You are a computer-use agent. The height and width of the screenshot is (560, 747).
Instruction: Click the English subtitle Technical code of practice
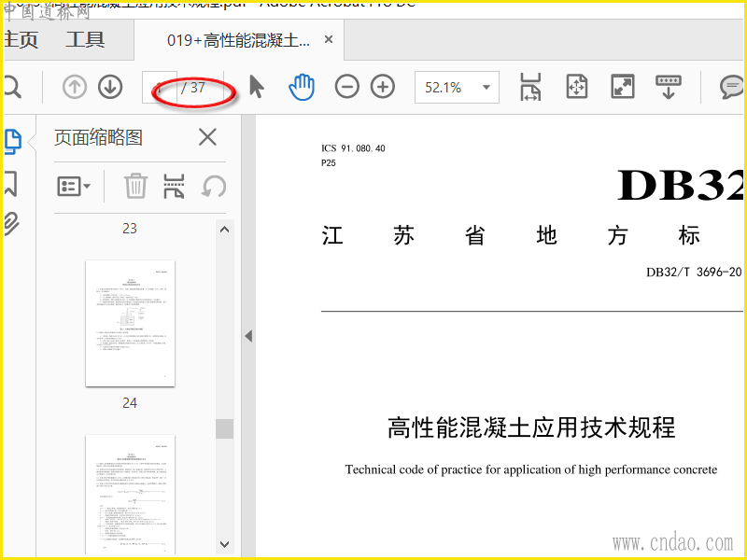click(531, 469)
